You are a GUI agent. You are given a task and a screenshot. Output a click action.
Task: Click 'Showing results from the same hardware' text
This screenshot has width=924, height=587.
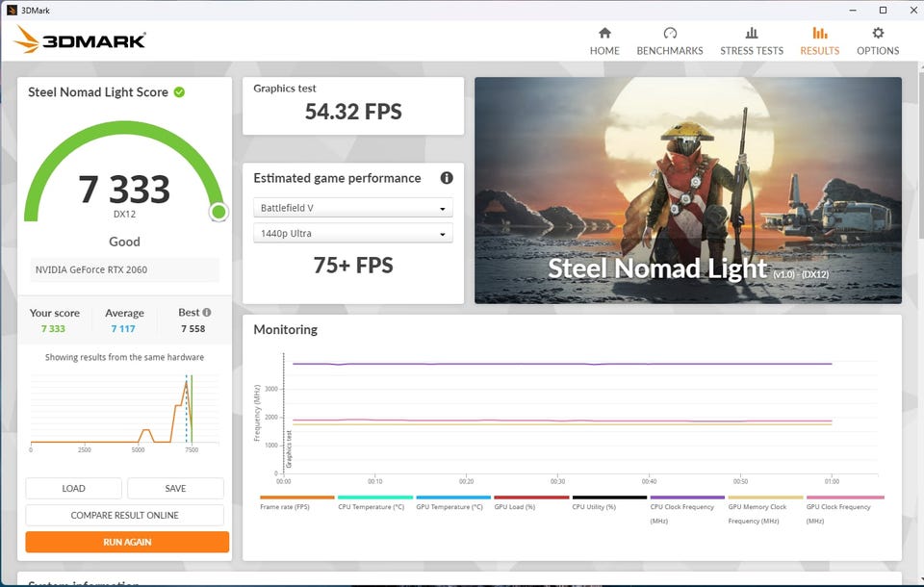[x=124, y=357]
